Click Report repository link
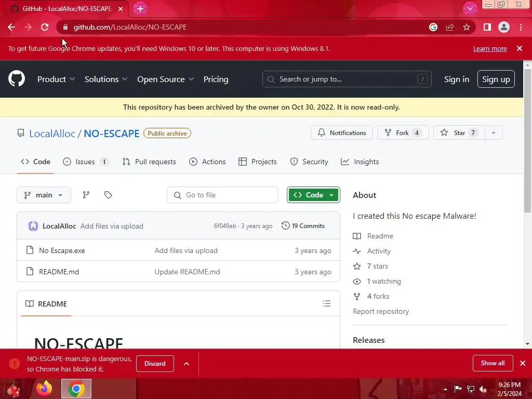Viewport: 532px width, 399px height. [x=381, y=312]
